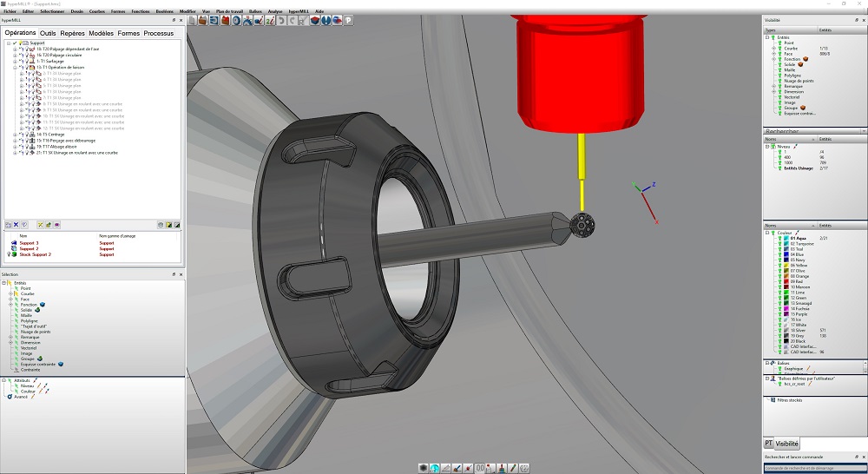The image size is (868, 474).
Task: Switch to the Outils tab
Action: point(48,33)
